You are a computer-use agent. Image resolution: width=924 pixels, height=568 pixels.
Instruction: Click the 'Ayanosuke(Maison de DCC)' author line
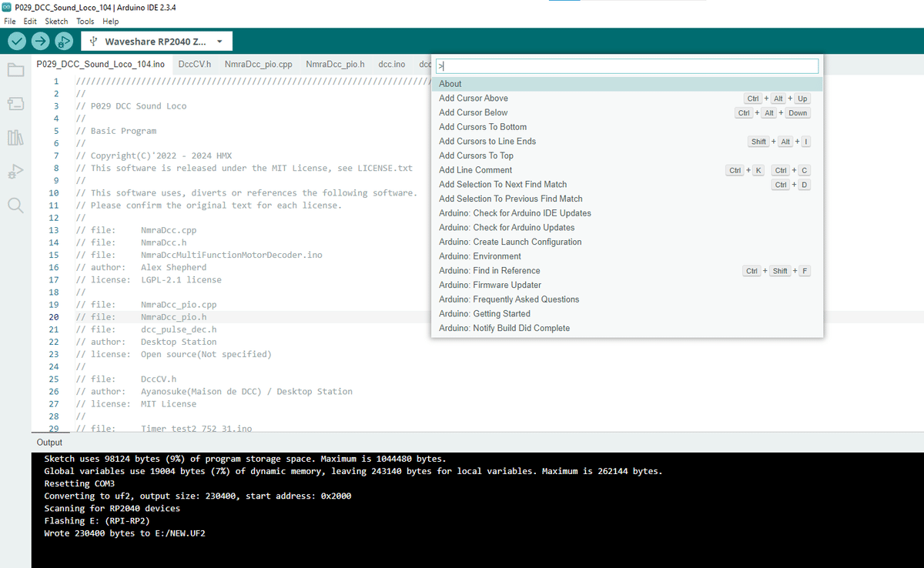pyautogui.click(x=214, y=391)
